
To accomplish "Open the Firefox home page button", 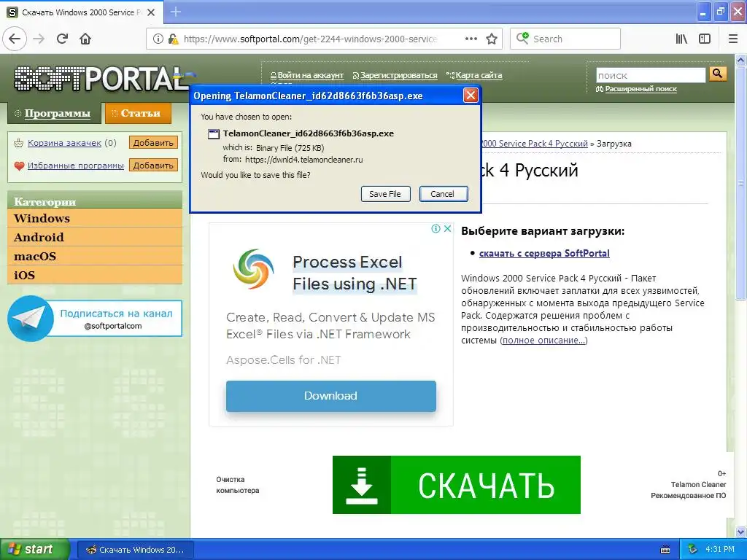I will pyautogui.click(x=85, y=39).
